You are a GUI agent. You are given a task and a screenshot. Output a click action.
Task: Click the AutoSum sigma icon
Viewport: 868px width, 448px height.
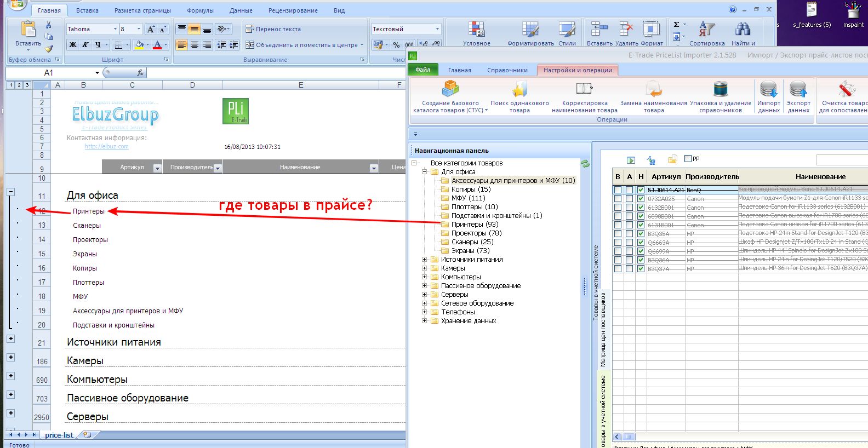[677, 25]
